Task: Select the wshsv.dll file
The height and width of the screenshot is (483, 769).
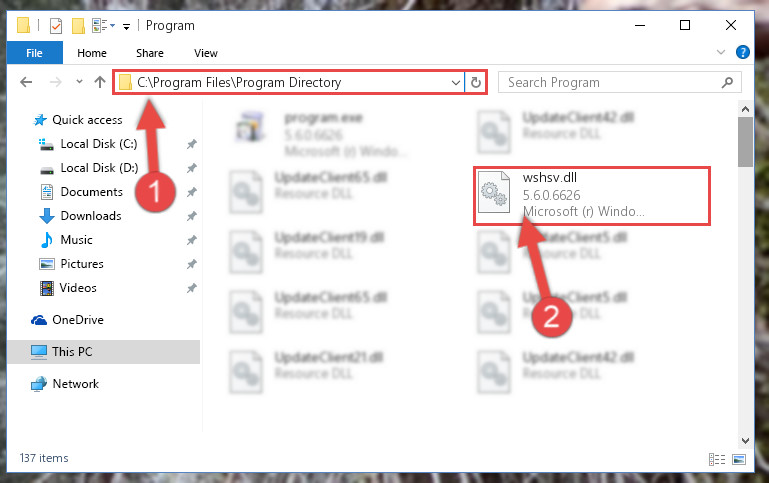Action: click(592, 196)
